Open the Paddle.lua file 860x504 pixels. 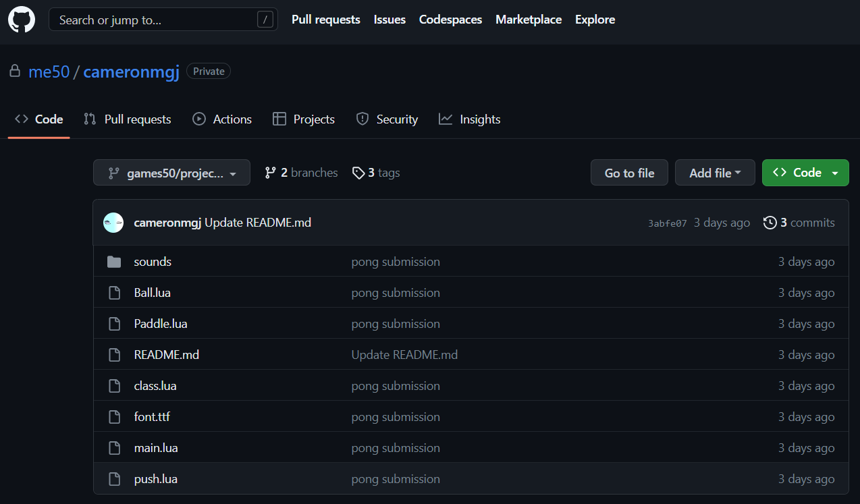[161, 324]
